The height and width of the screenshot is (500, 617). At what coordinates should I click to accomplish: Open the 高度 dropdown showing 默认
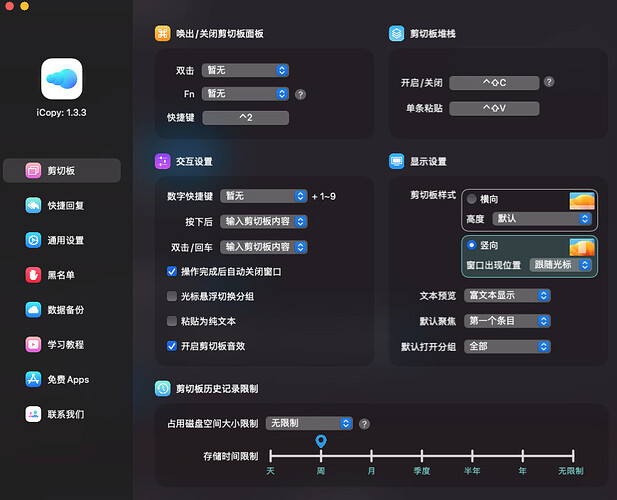coord(542,219)
